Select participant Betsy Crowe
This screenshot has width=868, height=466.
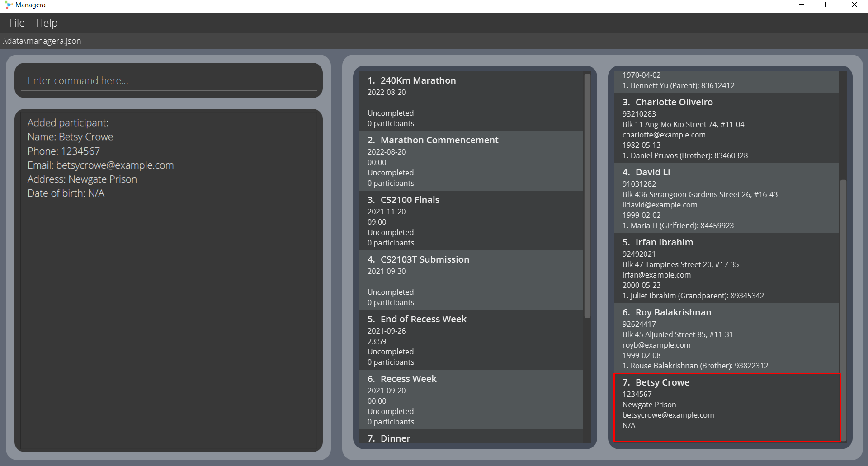pos(727,408)
